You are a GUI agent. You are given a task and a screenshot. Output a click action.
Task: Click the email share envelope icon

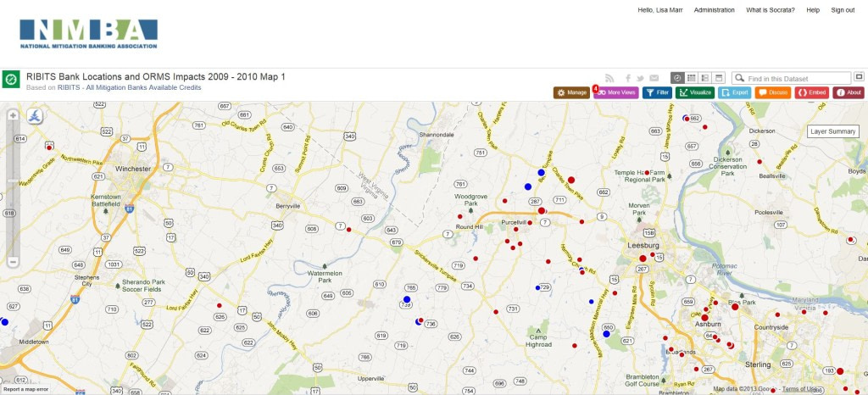654,78
